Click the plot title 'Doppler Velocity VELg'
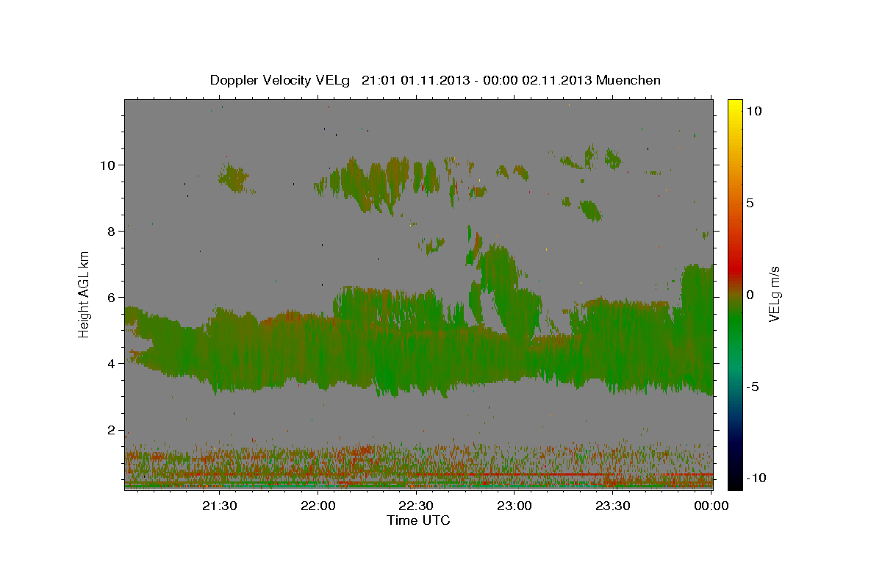This screenshot has width=882, height=588. point(281,80)
